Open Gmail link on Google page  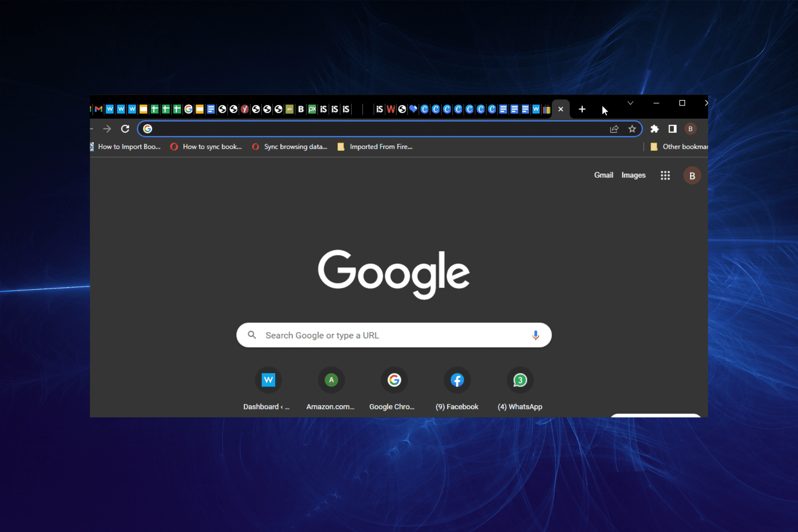coord(603,175)
